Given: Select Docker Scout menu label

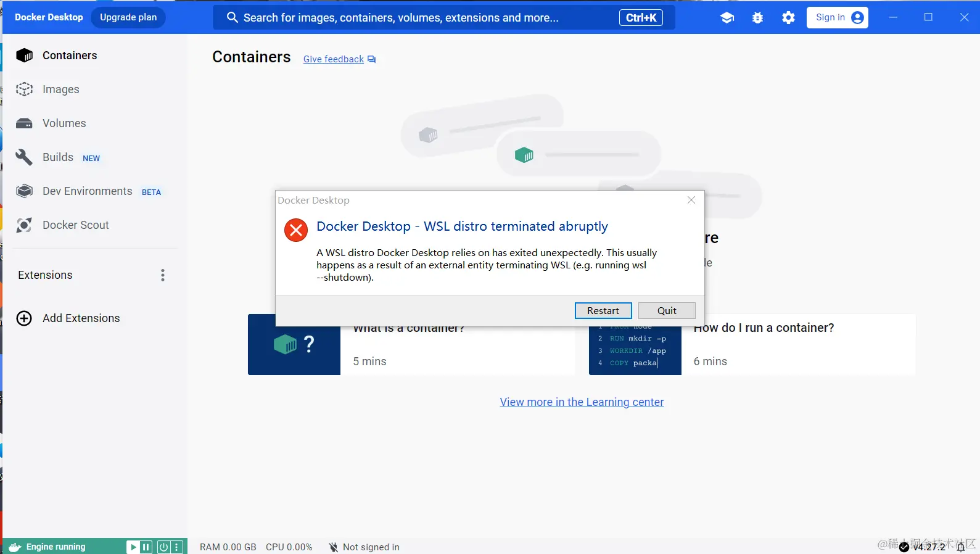Looking at the screenshot, I should tap(76, 225).
